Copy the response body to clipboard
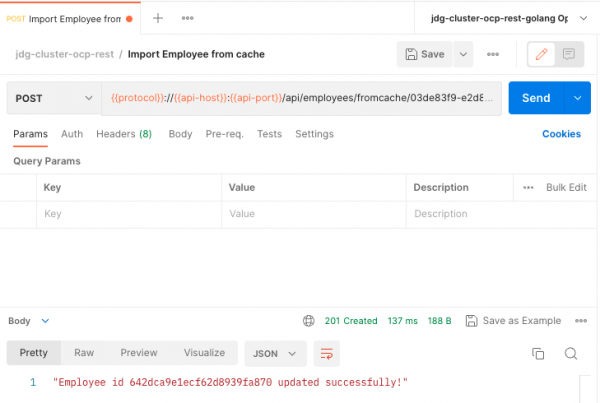This screenshot has width=600, height=403. point(538,353)
